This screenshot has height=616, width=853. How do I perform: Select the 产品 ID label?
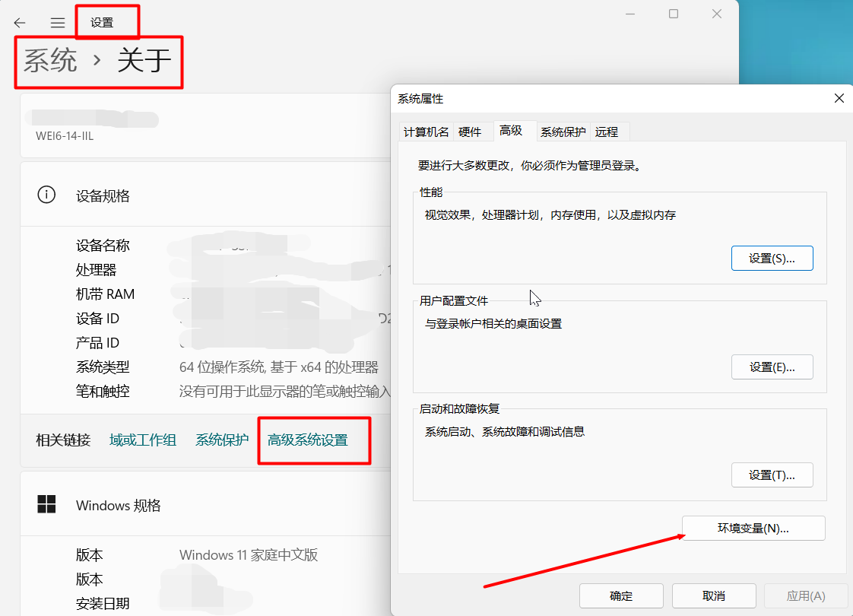click(x=97, y=343)
